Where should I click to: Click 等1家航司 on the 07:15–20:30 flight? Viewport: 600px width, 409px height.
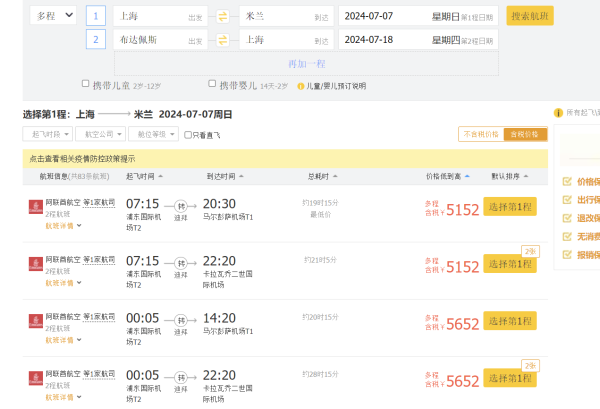(99, 202)
